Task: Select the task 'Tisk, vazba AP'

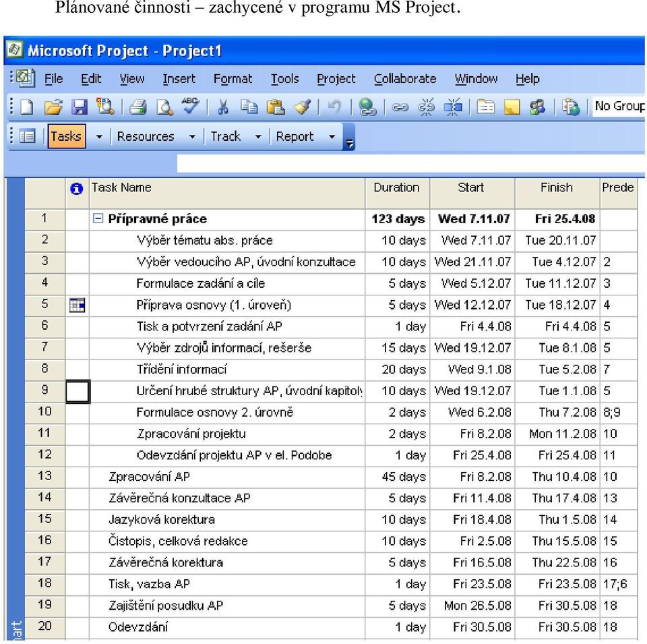Action: (149, 584)
